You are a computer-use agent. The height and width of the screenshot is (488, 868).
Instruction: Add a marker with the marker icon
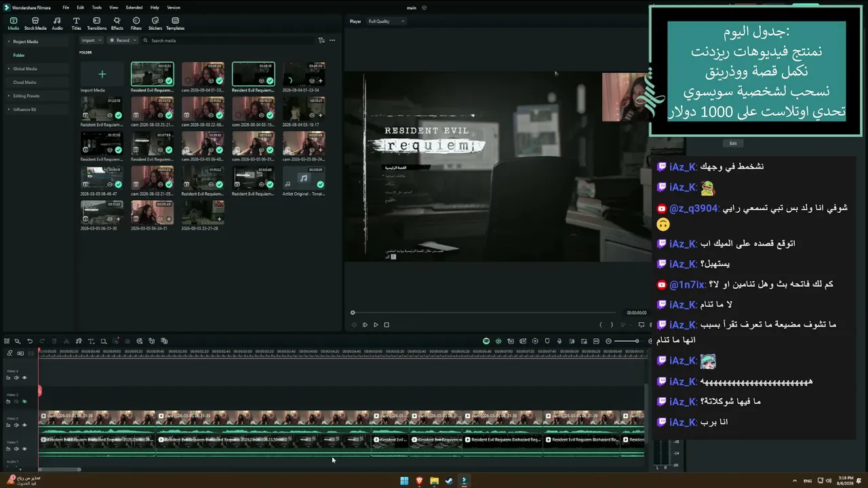click(x=547, y=341)
